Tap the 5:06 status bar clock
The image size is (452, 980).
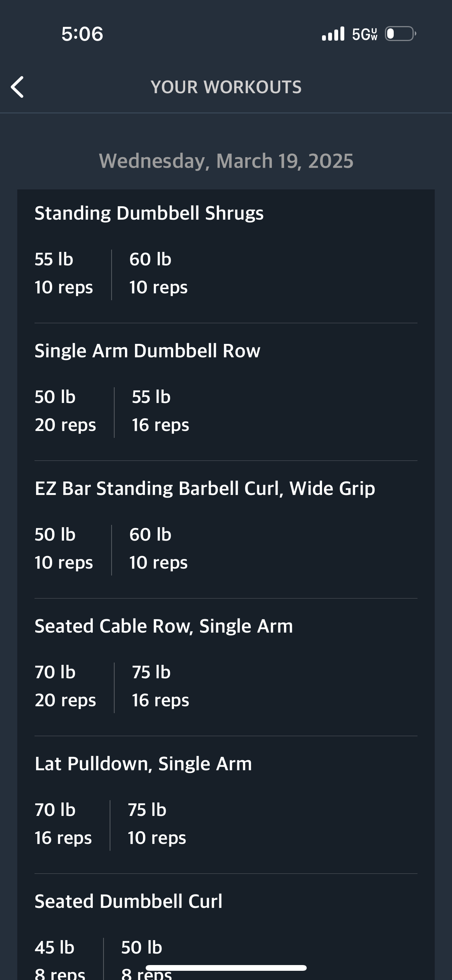(x=82, y=34)
